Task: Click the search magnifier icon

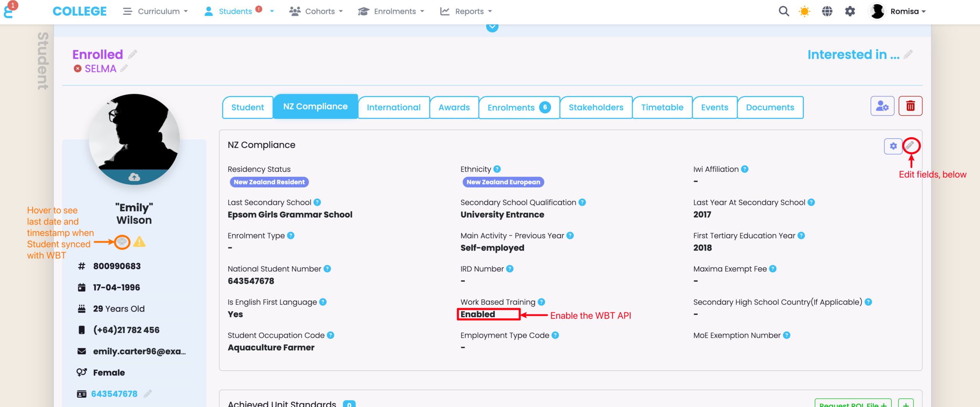Action: (784, 11)
